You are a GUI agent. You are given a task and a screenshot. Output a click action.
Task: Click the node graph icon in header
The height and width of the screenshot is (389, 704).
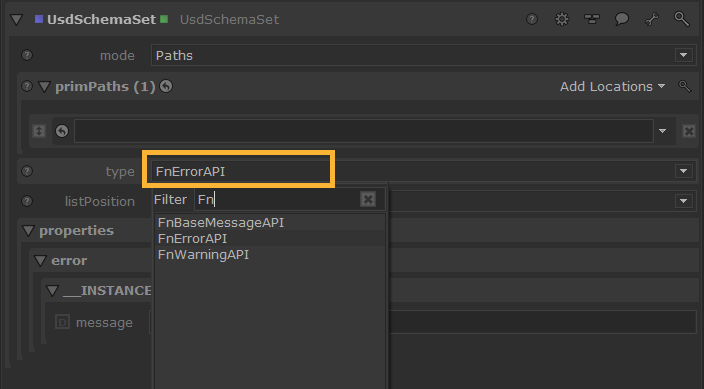tap(592, 19)
